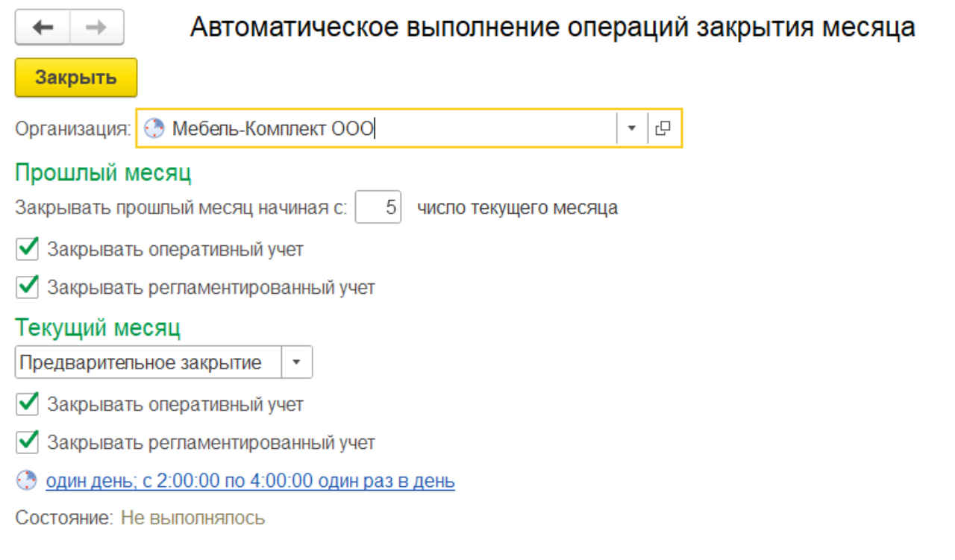Open the dropdown arrow next to Предварительное закрытие

point(296,362)
